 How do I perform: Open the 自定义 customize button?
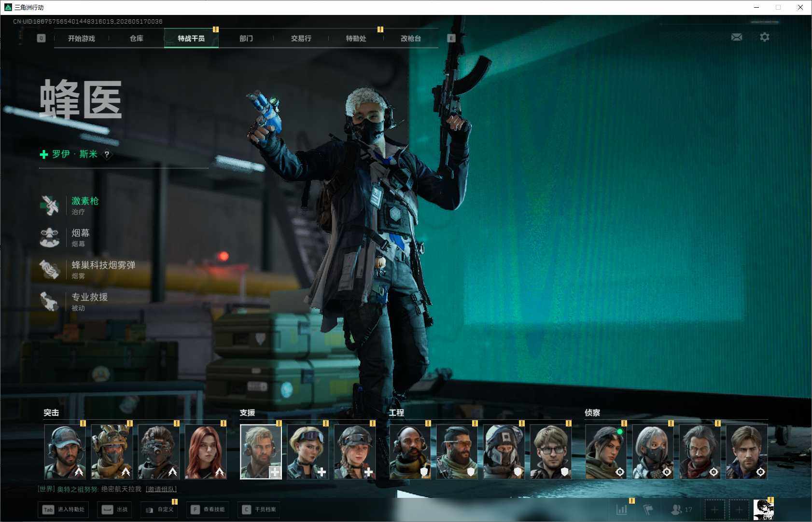pos(159,509)
